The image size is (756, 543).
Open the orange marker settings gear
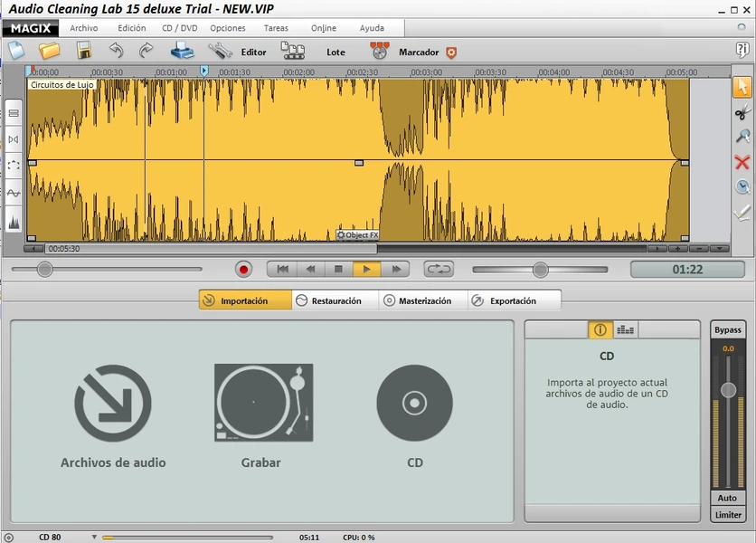click(x=451, y=52)
